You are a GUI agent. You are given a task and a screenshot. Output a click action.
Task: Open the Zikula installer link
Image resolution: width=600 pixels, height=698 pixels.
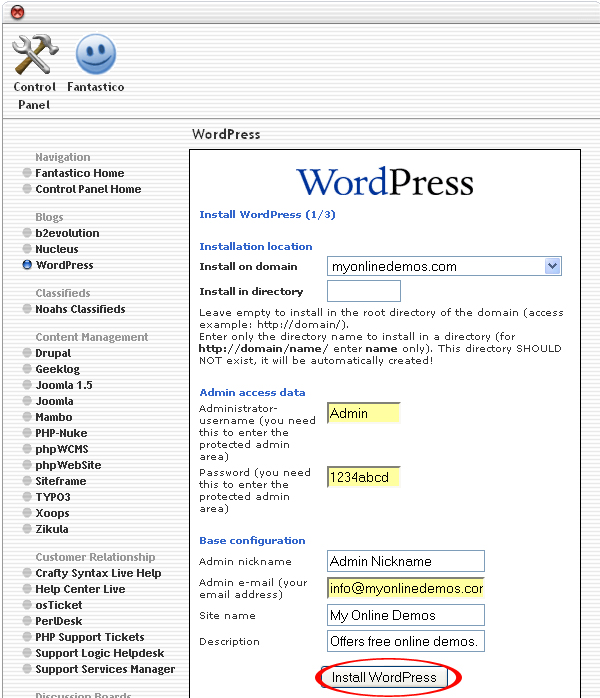52,529
